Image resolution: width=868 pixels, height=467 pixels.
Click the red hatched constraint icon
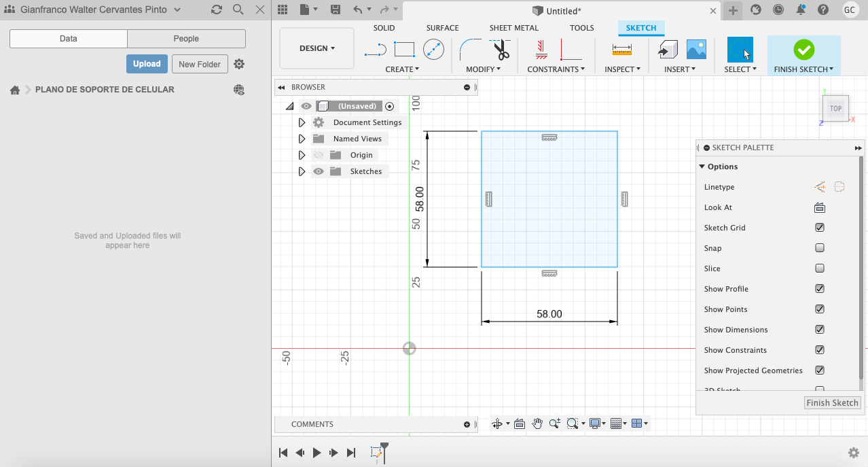tap(541, 49)
